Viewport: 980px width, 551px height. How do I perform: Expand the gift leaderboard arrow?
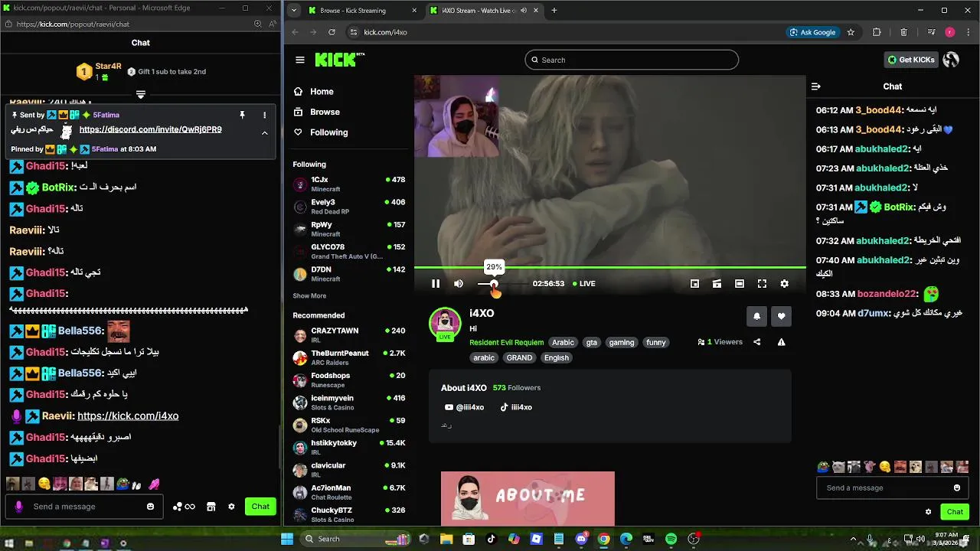click(141, 95)
